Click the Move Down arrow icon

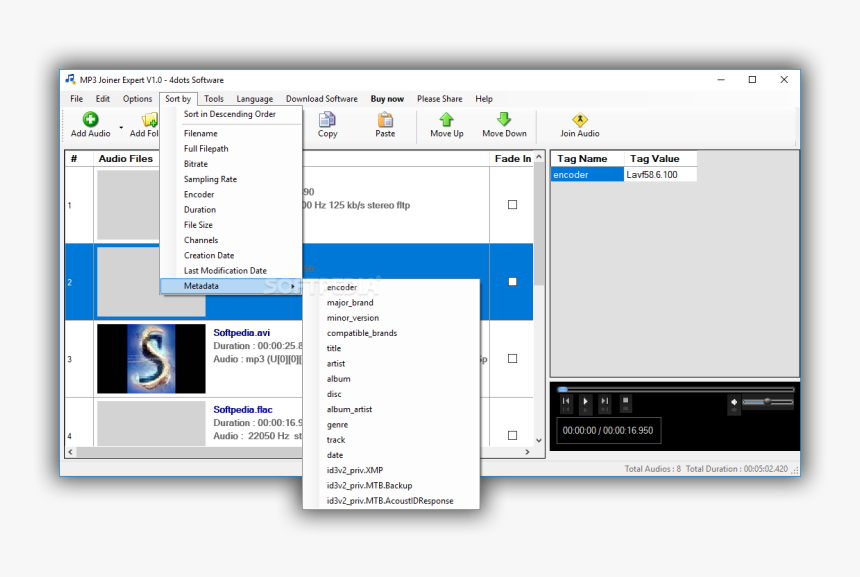click(504, 119)
